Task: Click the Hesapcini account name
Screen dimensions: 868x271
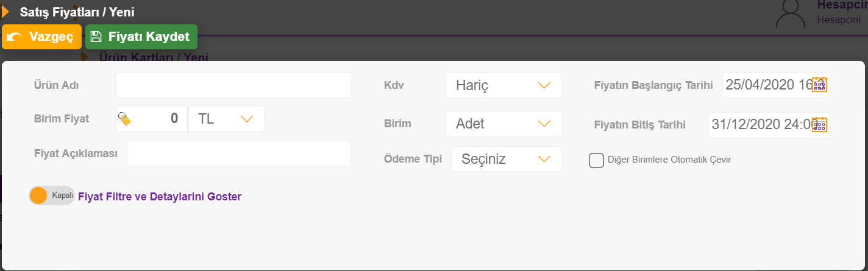Action: tap(842, 5)
